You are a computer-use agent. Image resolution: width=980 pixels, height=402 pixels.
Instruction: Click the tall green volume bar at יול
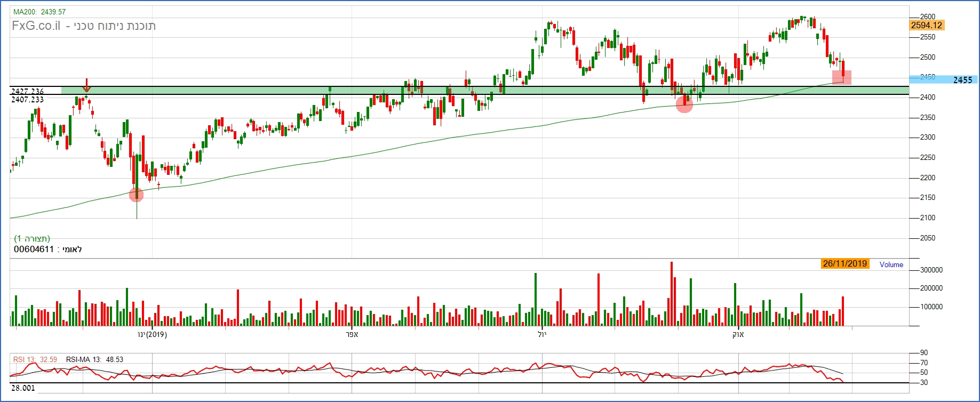(536, 299)
